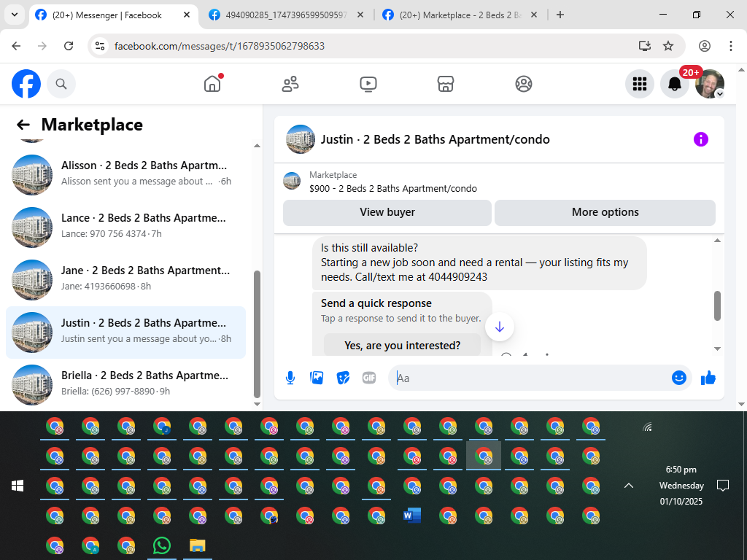Open the Marketplace storefront icon
The width and height of the screenshot is (747, 560).
[446, 84]
